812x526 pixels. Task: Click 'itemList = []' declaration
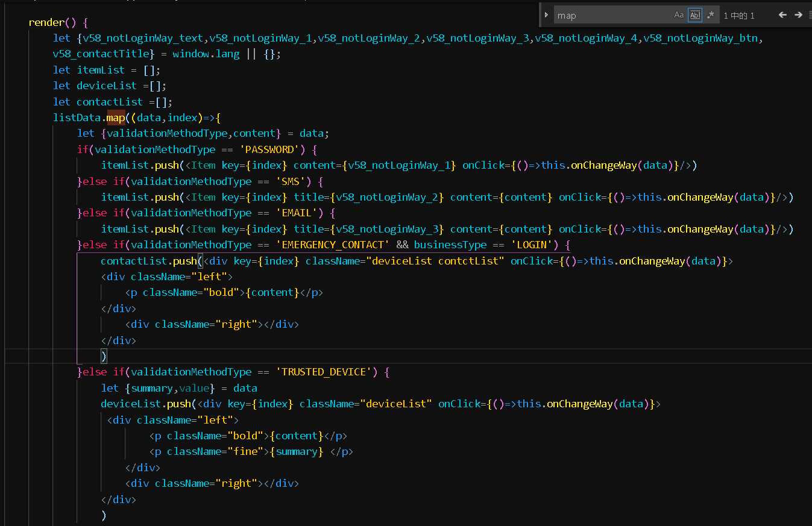[116, 70]
